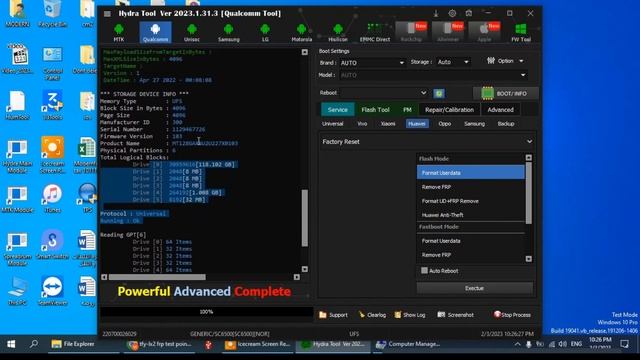Open the Repair/Calibration tab

tap(449, 110)
